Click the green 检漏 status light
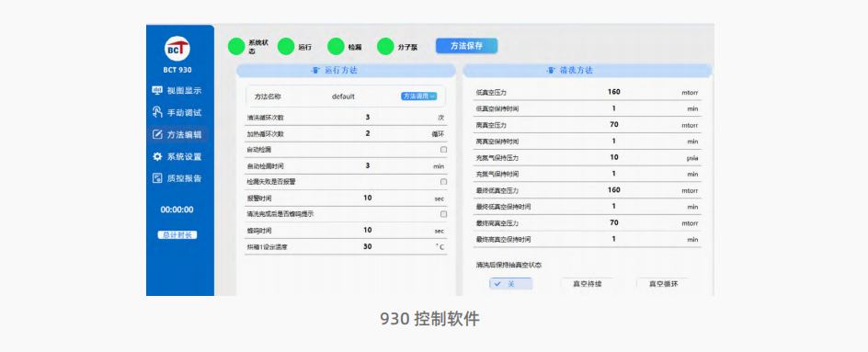The height and width of the screenshot is (352, 868). pos(336,47)
